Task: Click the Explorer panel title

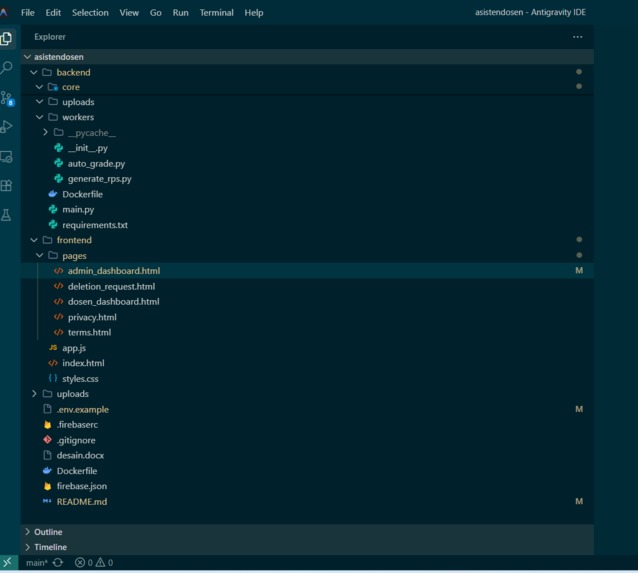Action: tap(50, 37)
